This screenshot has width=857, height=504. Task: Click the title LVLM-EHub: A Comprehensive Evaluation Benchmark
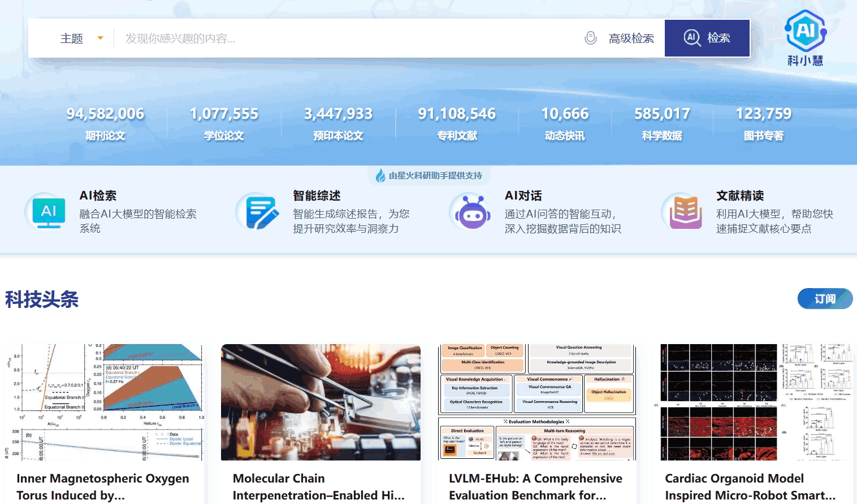point(535,486)
